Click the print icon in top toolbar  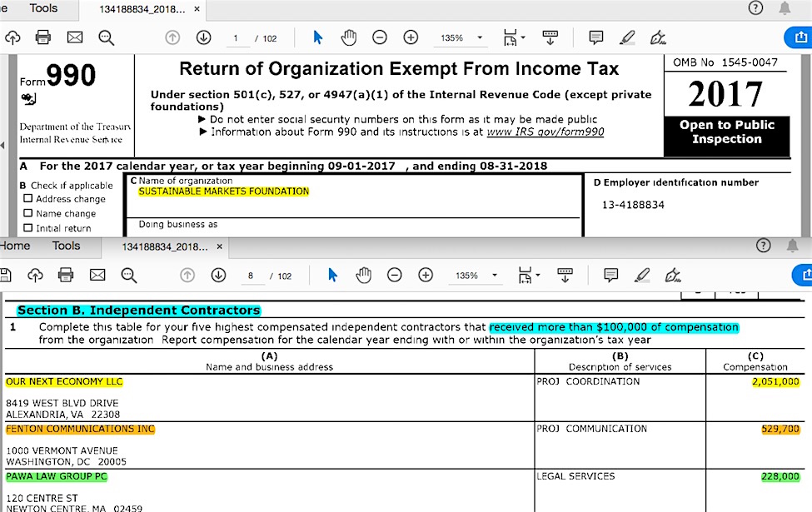pos(43,37)
